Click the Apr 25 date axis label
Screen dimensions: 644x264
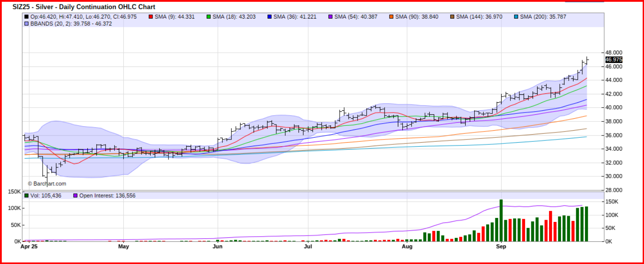pos(29,246)
